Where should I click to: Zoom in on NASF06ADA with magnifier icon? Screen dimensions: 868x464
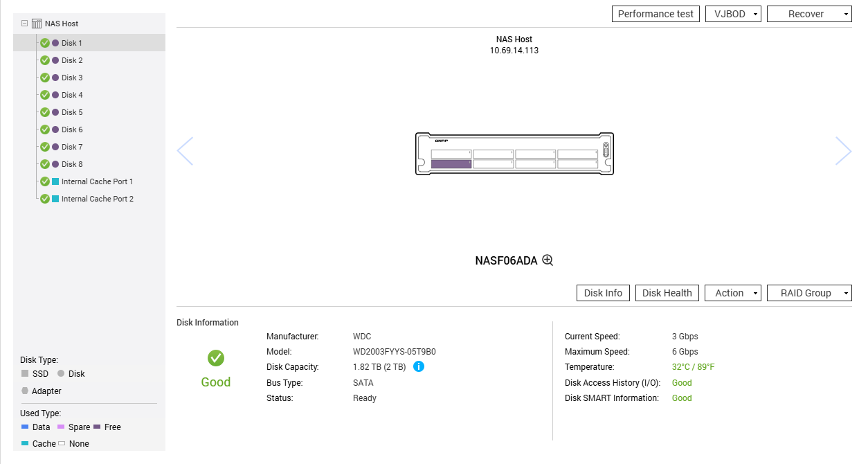point(548,260)
